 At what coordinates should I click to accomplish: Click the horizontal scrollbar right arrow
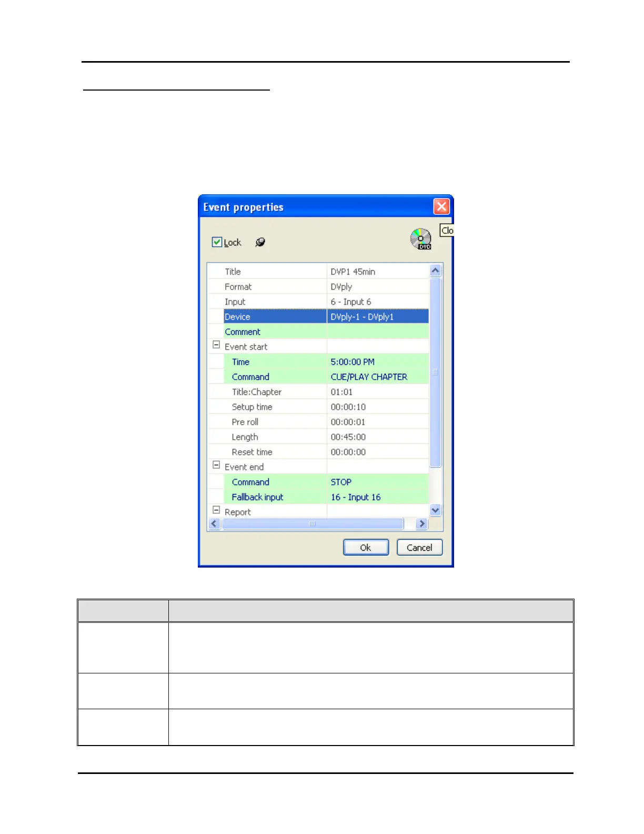(x=421, y=524)
